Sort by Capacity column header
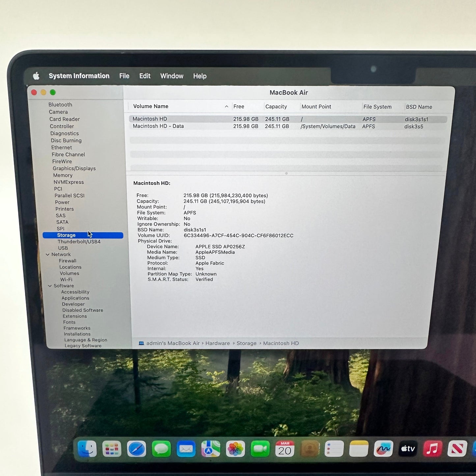 [276, 106]
